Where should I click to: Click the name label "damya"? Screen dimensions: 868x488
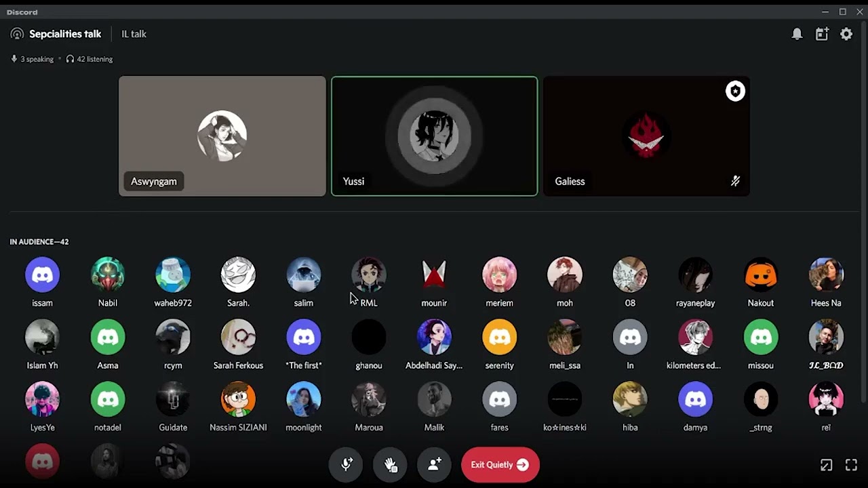[696, 428]
